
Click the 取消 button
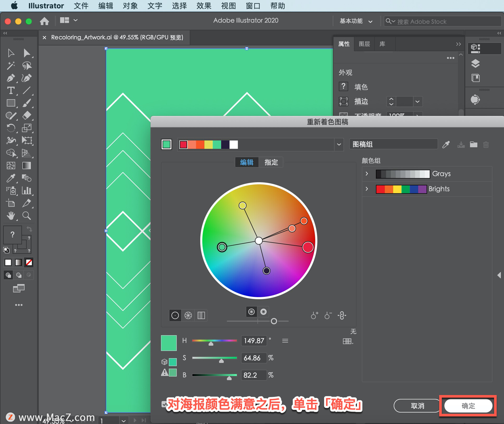click(x=417, y=406)
